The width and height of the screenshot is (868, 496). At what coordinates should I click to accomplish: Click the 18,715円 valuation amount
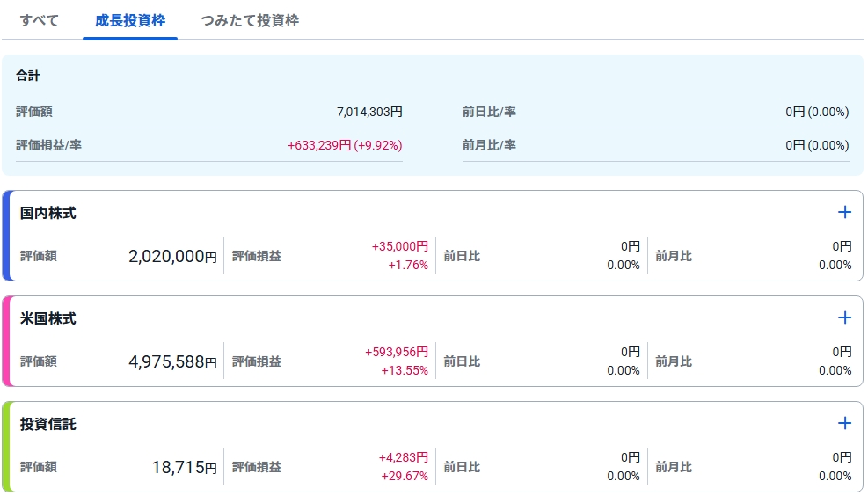pos(184,468)
